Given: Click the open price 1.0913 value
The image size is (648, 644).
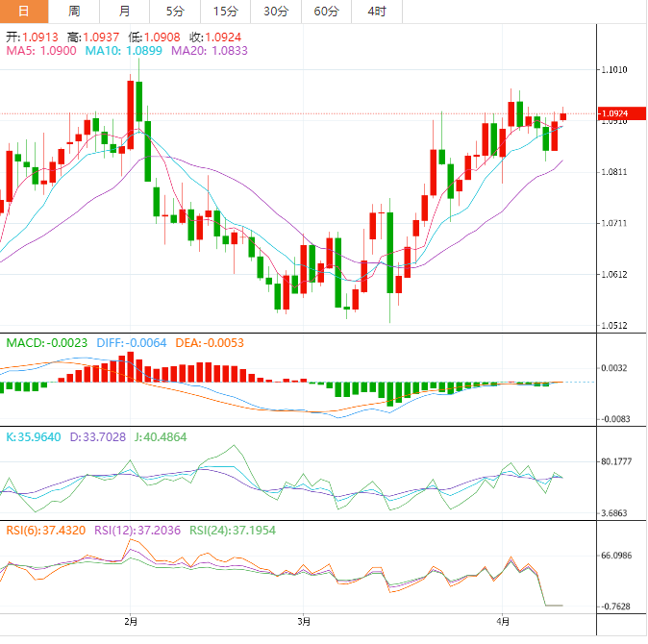Looking at the screenshot, I should [40, 37].
